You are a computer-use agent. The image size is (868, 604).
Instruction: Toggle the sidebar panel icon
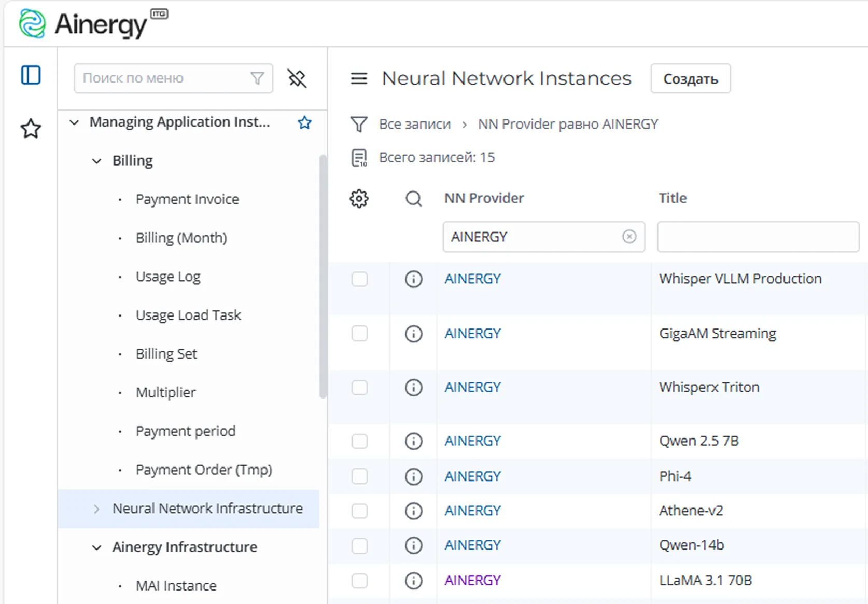31,75
